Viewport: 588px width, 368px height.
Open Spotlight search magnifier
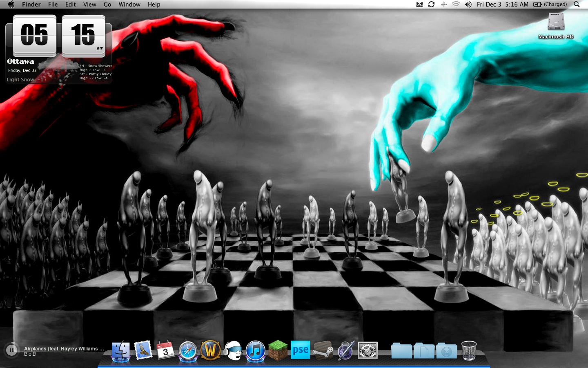click(577, 4)
